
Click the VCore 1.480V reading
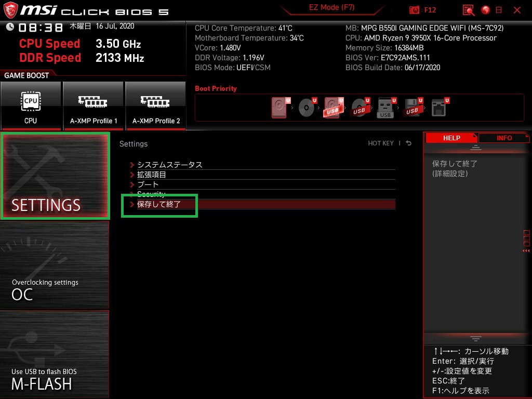(218, 48)
